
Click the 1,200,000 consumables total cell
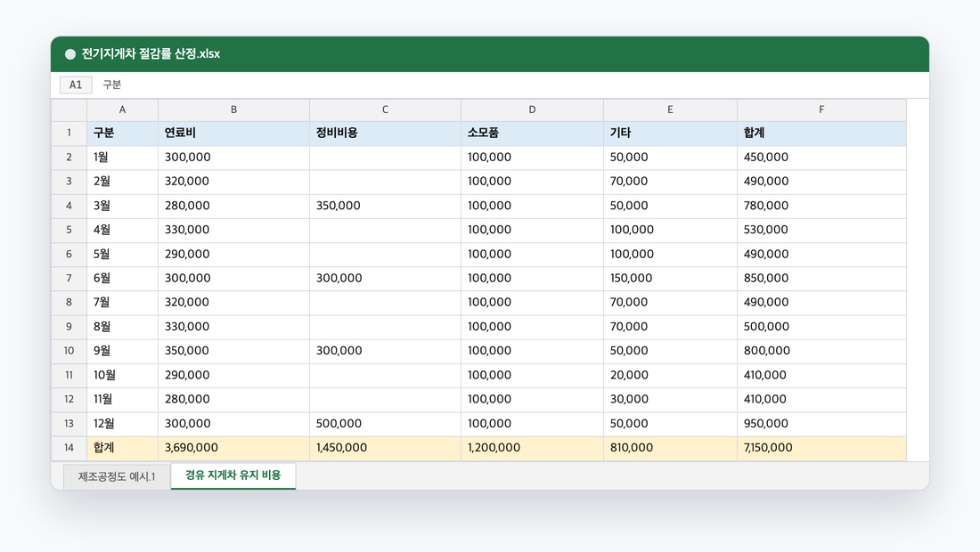[x=532, y=448]
